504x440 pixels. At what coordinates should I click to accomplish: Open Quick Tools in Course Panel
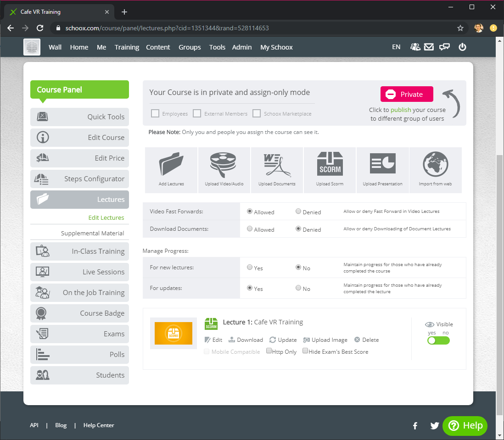pyautogui.click(x=80, y=117)
